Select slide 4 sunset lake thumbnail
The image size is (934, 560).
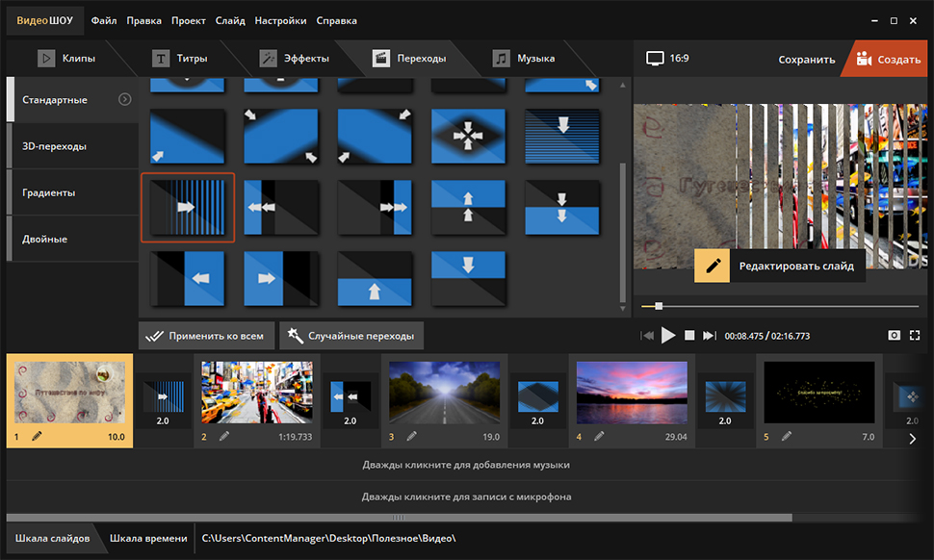point(632,393)
